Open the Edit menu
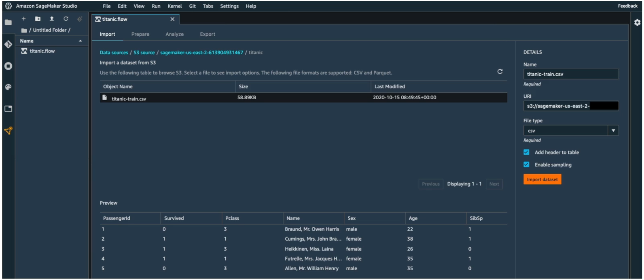 click(122, 6)
